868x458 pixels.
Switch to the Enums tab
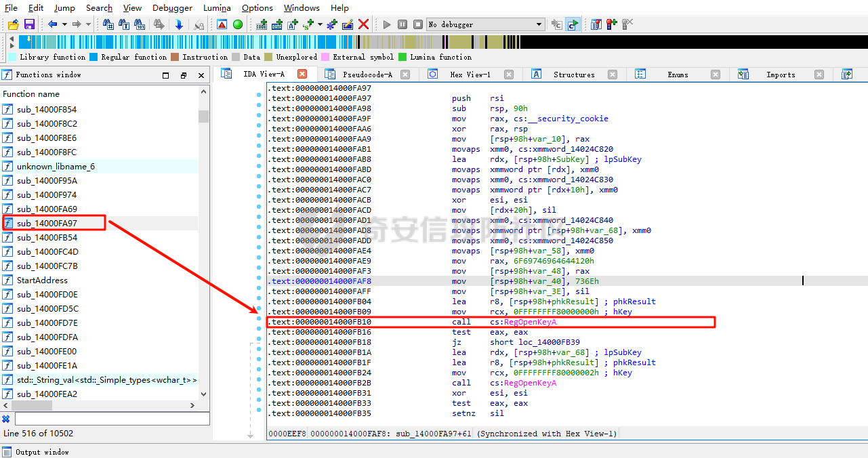(677, 75)
